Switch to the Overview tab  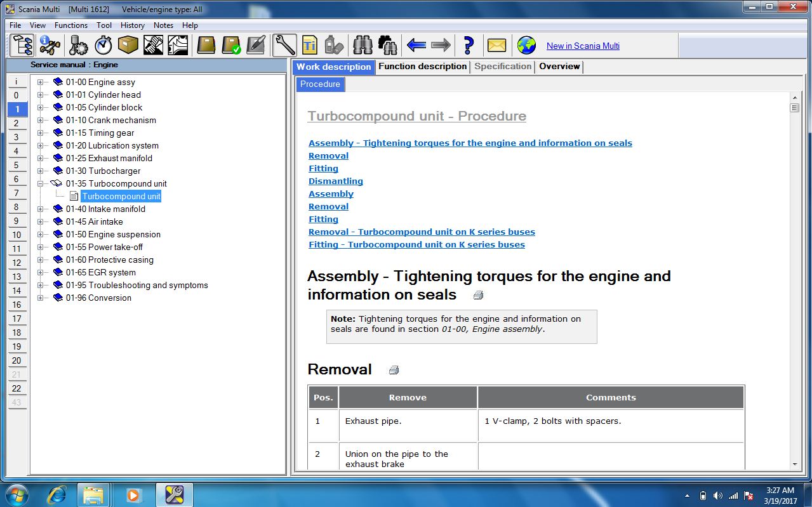559,67
